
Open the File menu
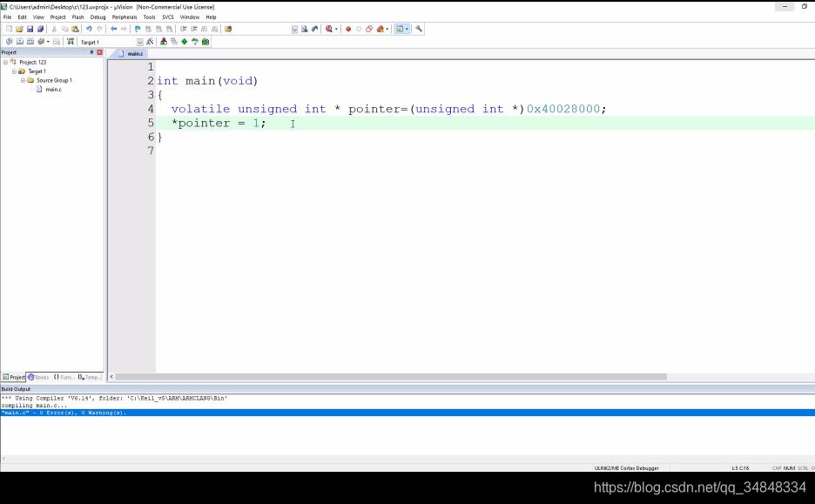(7, 17)
